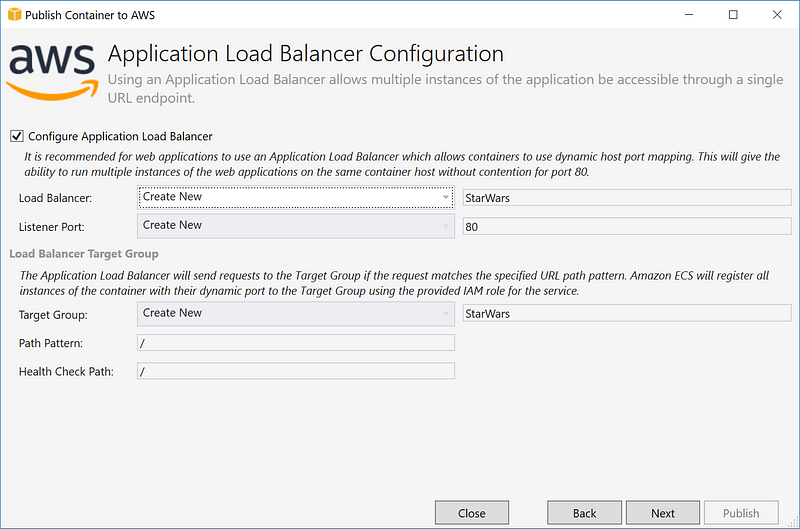Click the Configure Application Load Balancer label
Image resolution: width=800 pixels, height=529 pixels.
point(120,136)
